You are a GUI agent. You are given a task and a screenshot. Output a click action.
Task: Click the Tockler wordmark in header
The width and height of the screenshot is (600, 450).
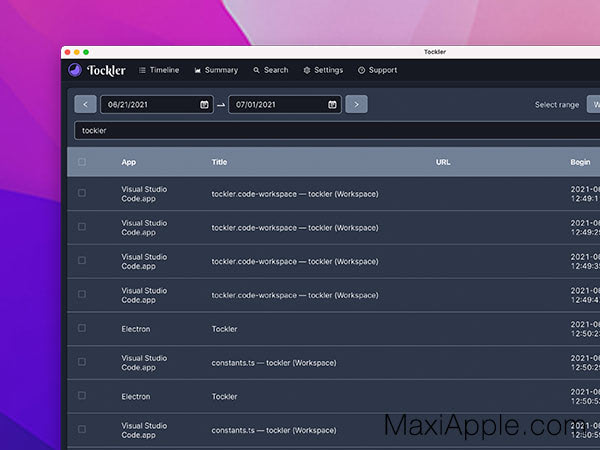106,70
